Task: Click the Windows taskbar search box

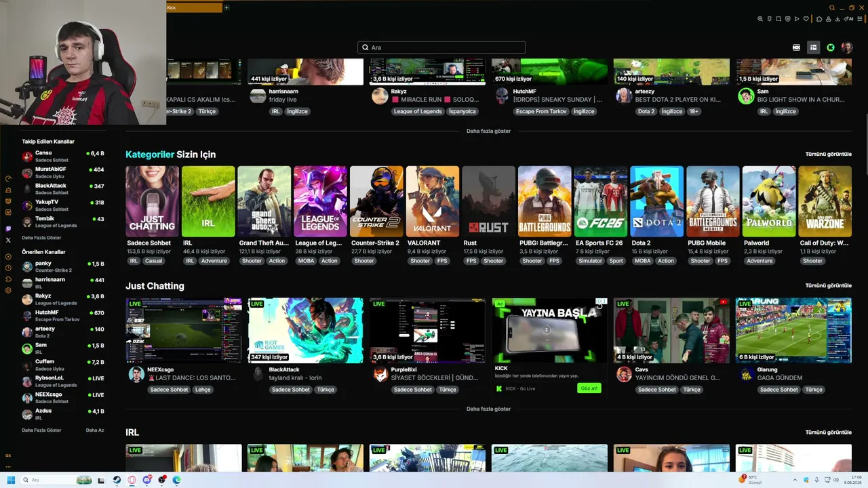Action: pos(56,480)
